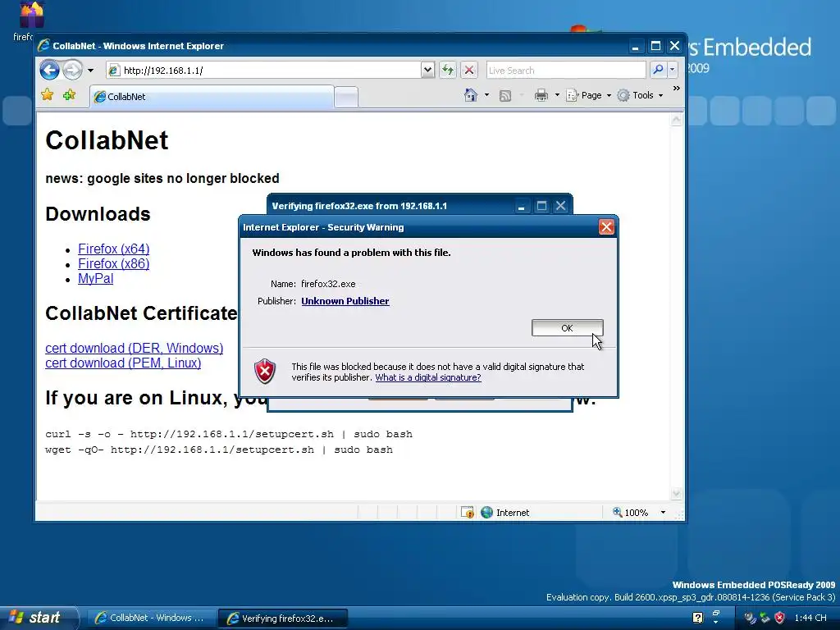
Task: Expand the address bar URL history dropdown
Action: [427, 71]
